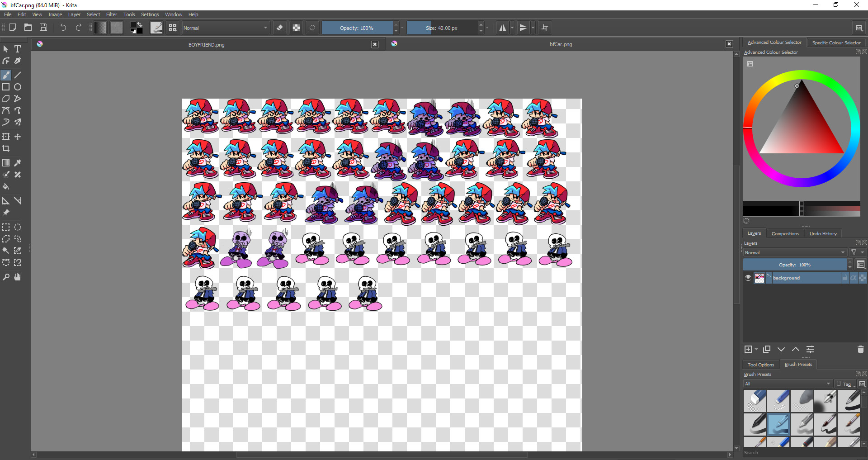The image size is (868, 460).
Task: Select the Crop tool
Action: [6, 149]
